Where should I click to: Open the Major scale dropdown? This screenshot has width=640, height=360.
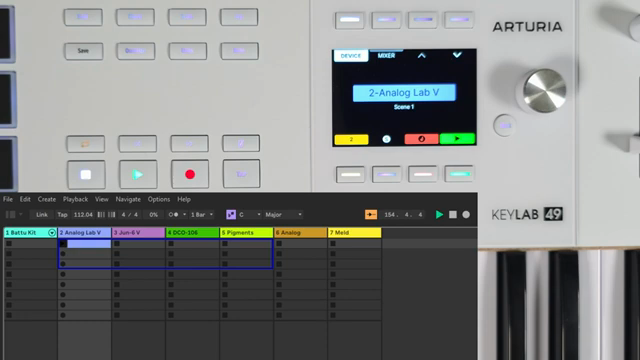(x=283, y=215)
